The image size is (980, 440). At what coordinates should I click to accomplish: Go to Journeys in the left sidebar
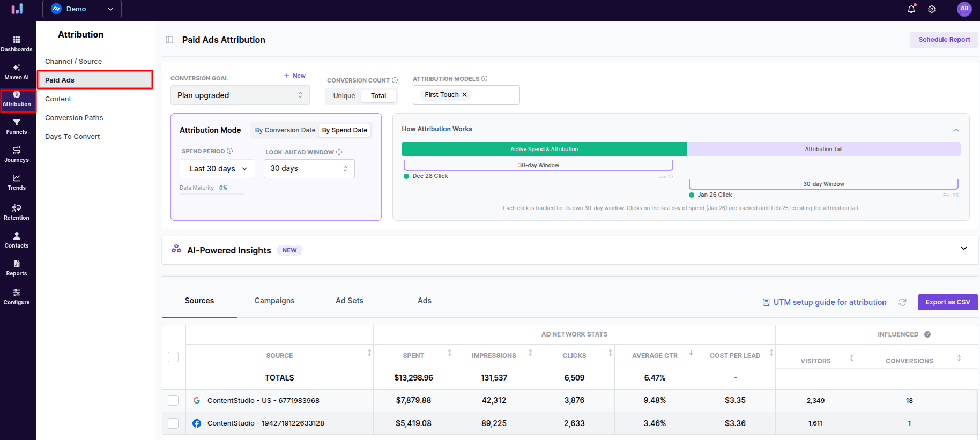(x=17, y=154)
